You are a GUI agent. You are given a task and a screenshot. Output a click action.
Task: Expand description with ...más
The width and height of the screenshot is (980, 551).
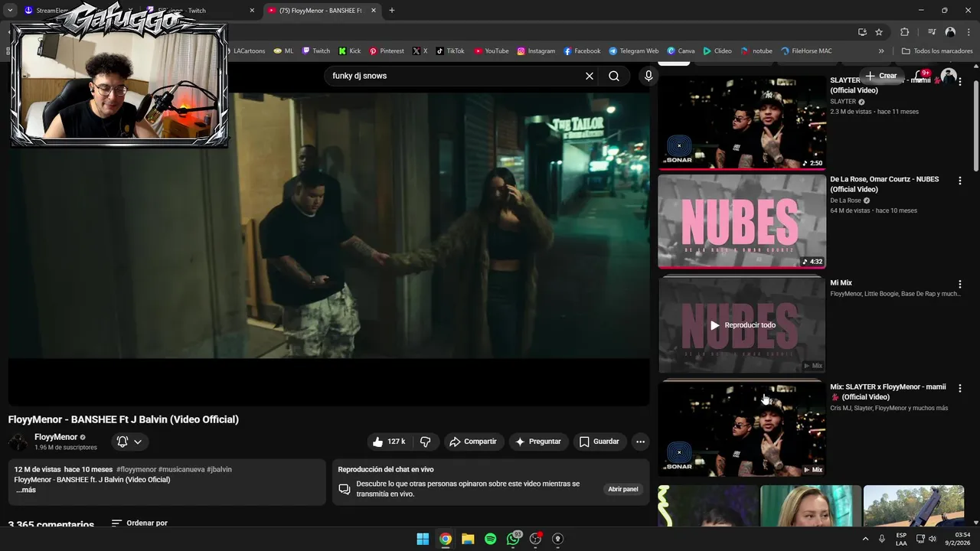[x=25, y=490]
